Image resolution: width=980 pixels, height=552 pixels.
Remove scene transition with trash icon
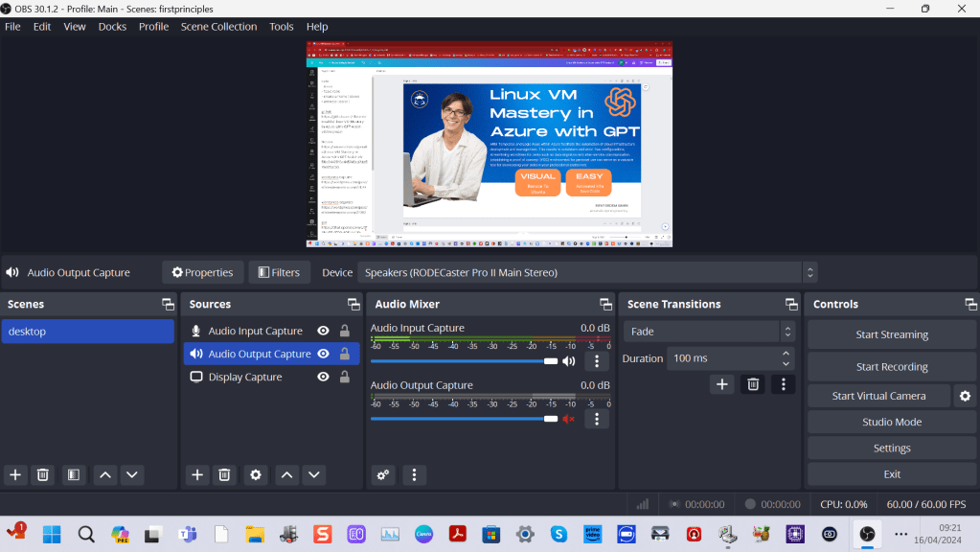[x=753, y=384]
